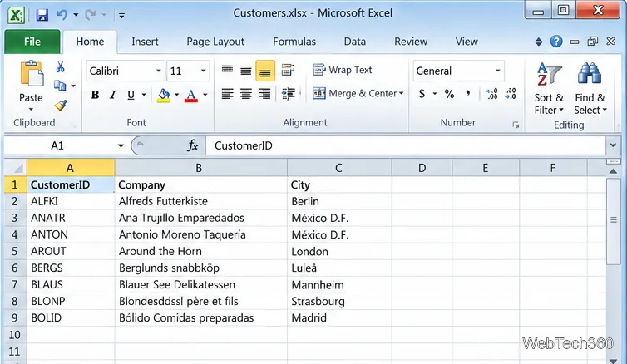
Task: Switch to the View tab
Action: [x=467, y=42]
